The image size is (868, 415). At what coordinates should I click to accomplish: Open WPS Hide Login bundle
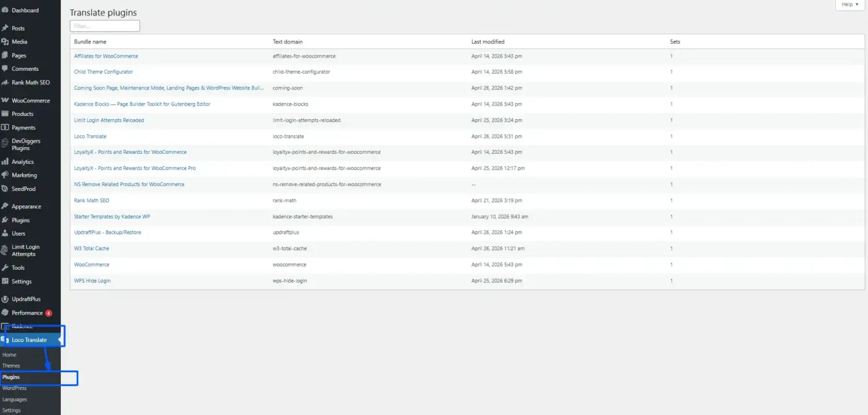tap(92, 281)
